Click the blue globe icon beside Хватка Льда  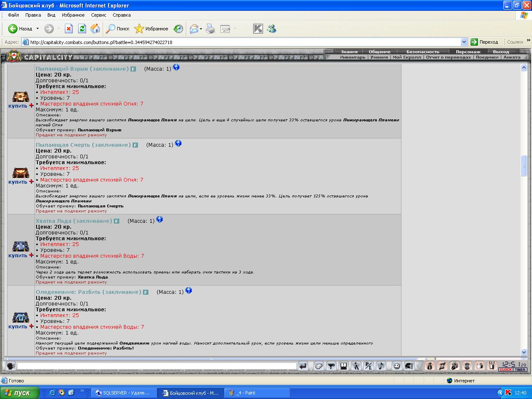click(x=160, y=219)
